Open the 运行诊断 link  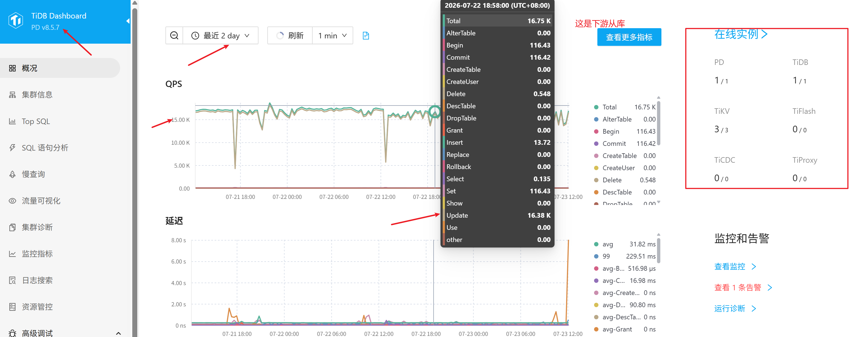point(735,308)
